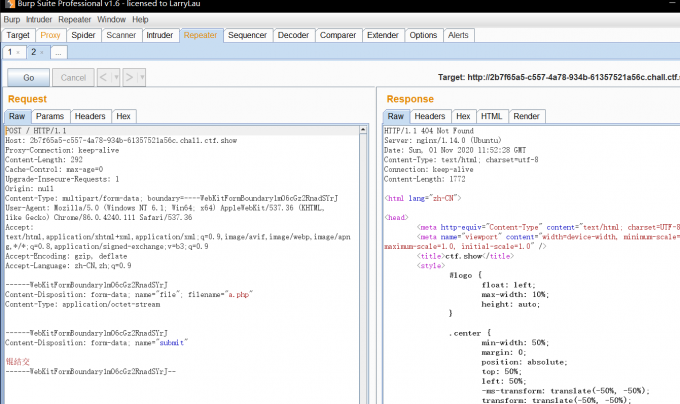Viewport: 680px width, 404px height.
Task: Click the html lang zh-CN tag line
Action: pyautogui.click(x=423, y=198)
